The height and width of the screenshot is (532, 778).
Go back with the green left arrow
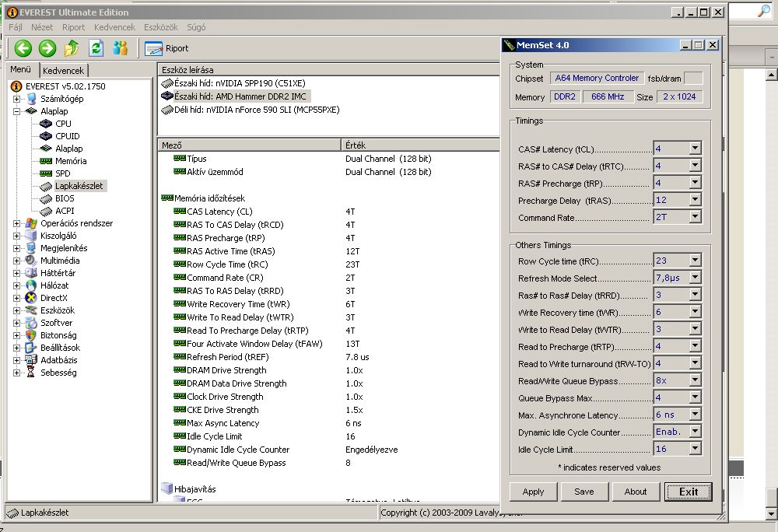[x=23, y=48]
